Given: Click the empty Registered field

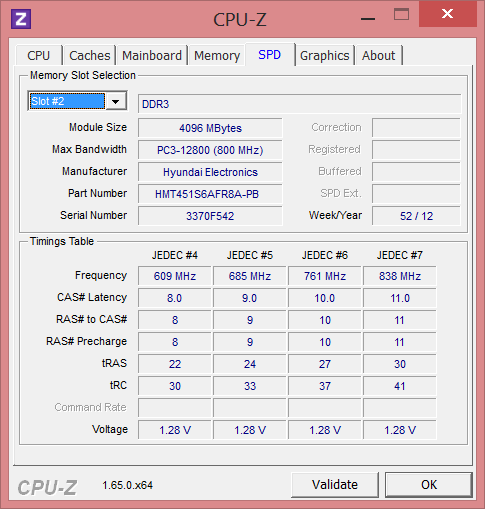Looking at the screenshot, I should click(x=416, y=150).
